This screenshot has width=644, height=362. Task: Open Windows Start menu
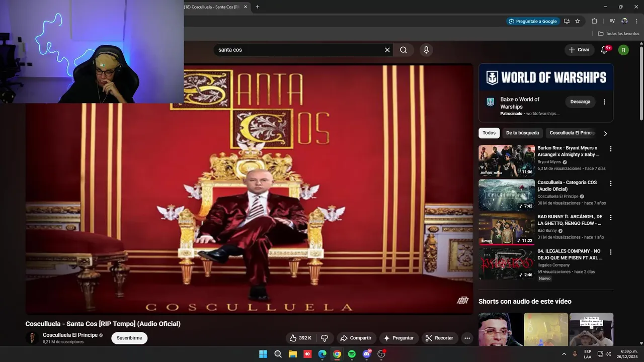(x=263, y=354)
